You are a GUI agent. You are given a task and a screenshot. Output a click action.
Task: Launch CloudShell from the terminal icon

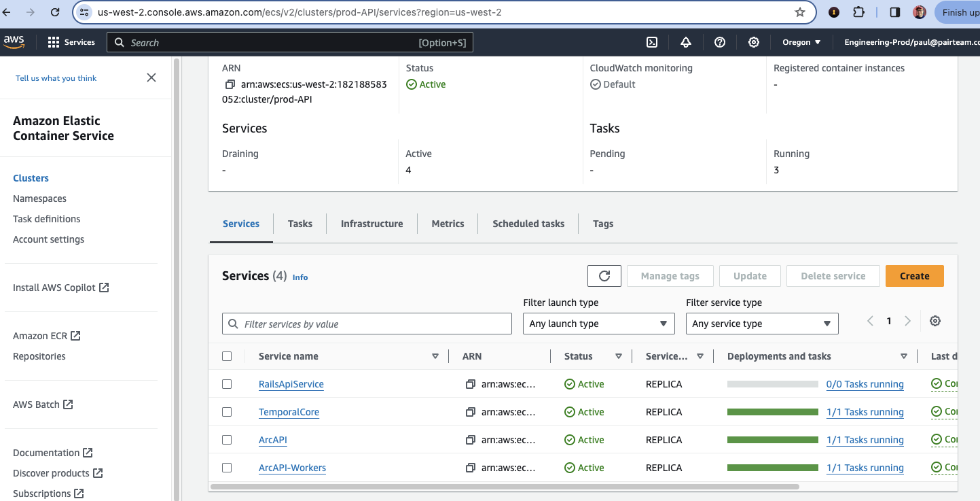652,42
